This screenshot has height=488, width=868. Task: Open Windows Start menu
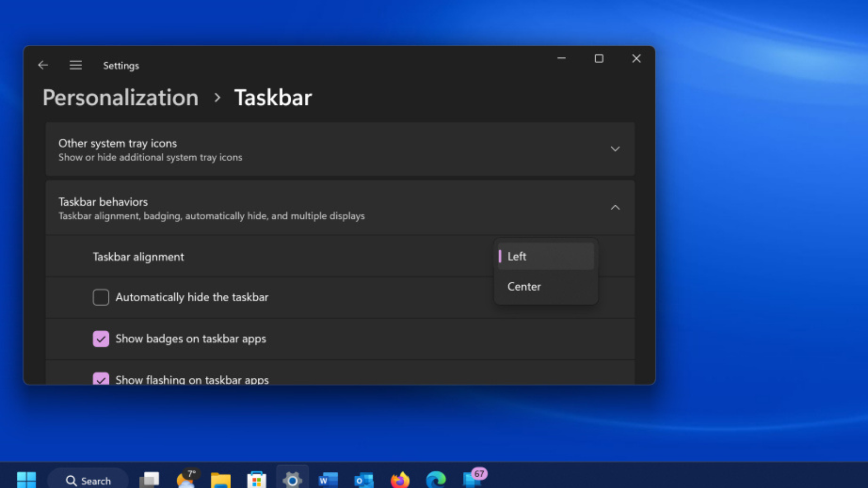pos(26,480)
